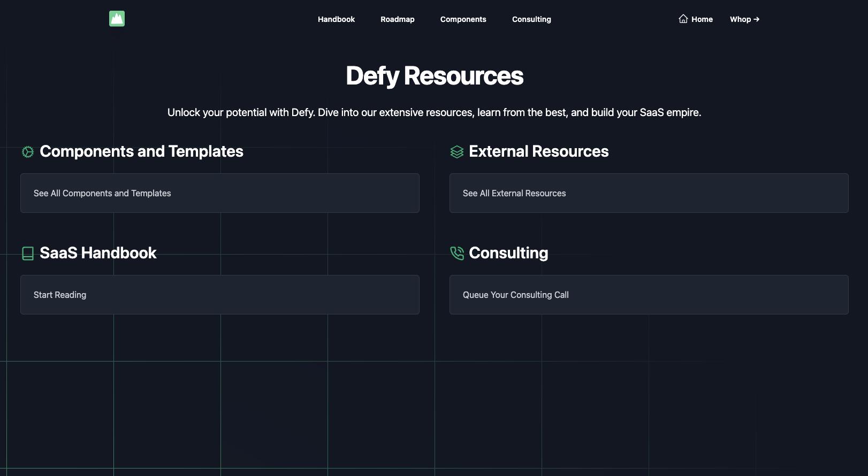Image resolution: width=868 pixels, height=476 pixels.
Task: Click the house icon beside Home
Action: tap(683, 19)
